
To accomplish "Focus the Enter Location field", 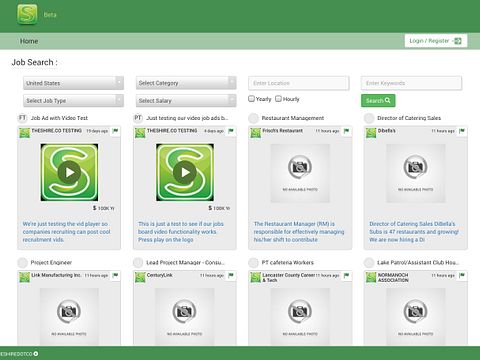I will click(299, 83).
